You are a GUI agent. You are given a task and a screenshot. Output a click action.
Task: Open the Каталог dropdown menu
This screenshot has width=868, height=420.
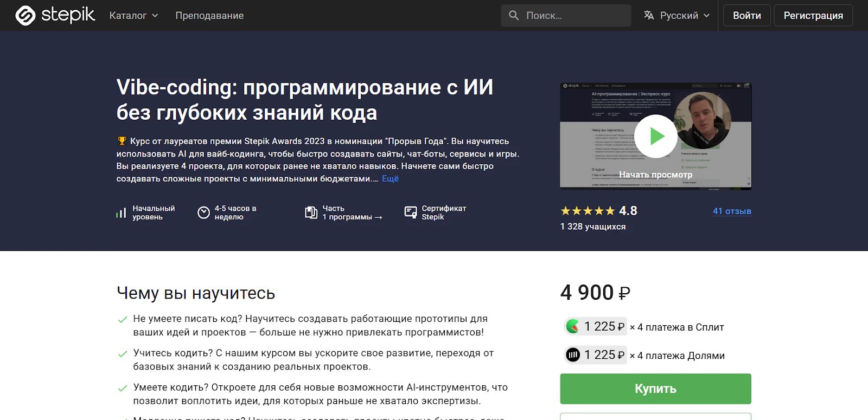pyautogui.click(x=133, y=16)
